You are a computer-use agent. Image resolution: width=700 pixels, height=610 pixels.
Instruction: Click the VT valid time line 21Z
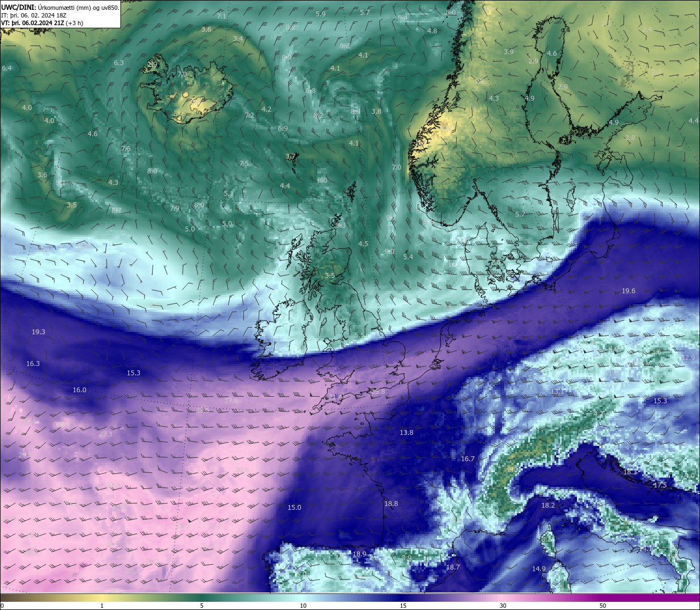click(x=42, y=23)
